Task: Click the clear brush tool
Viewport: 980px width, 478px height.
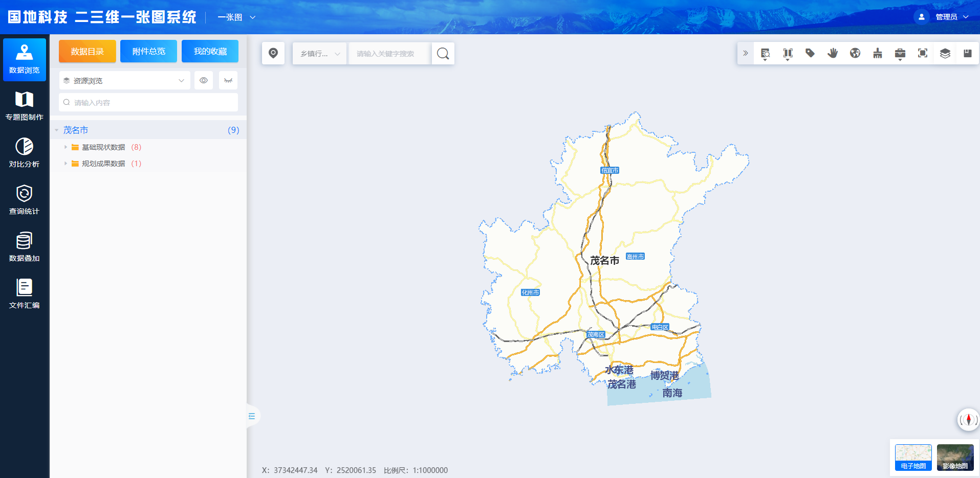Action: (878, 53)
